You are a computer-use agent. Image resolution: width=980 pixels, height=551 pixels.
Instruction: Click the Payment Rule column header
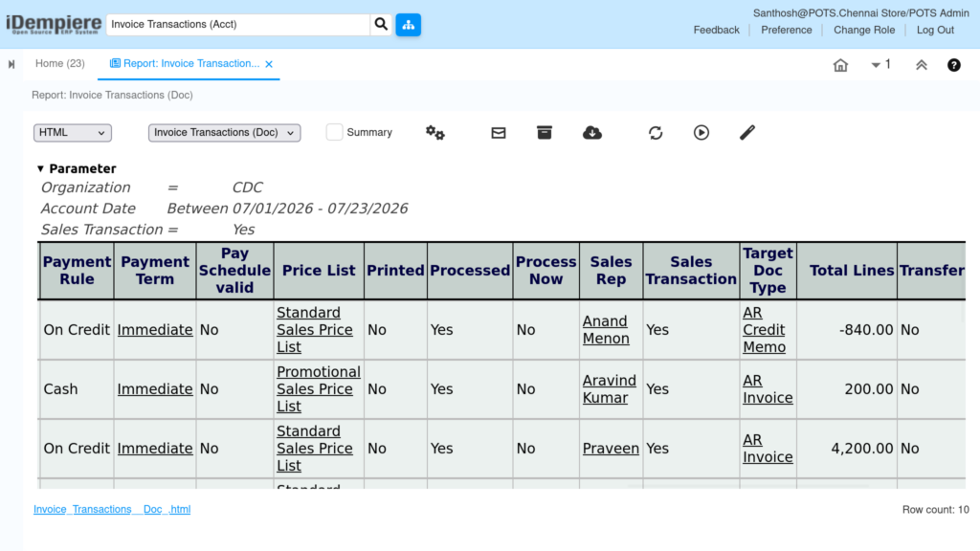click(x=77, y=271)
